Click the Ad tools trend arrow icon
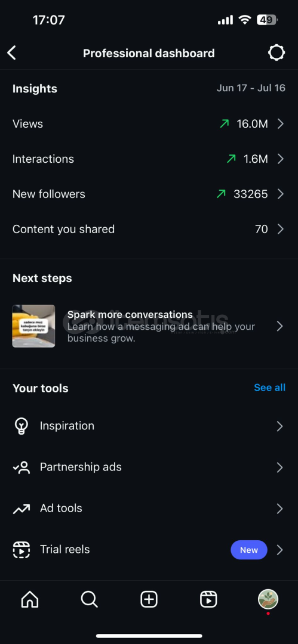This screenshot has height=644, width=298. click(x=21, y=509)
